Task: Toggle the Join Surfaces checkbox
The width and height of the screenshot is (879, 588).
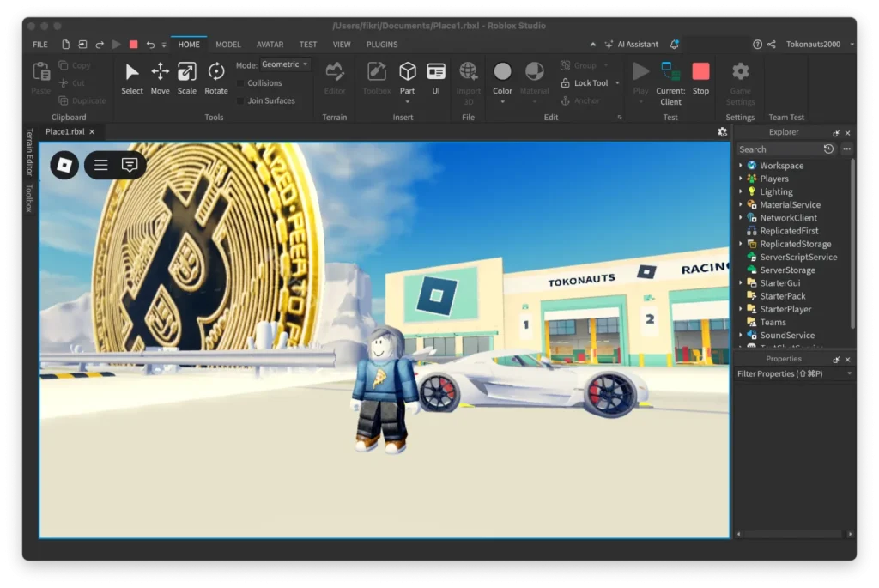Action: coord(240,101)
